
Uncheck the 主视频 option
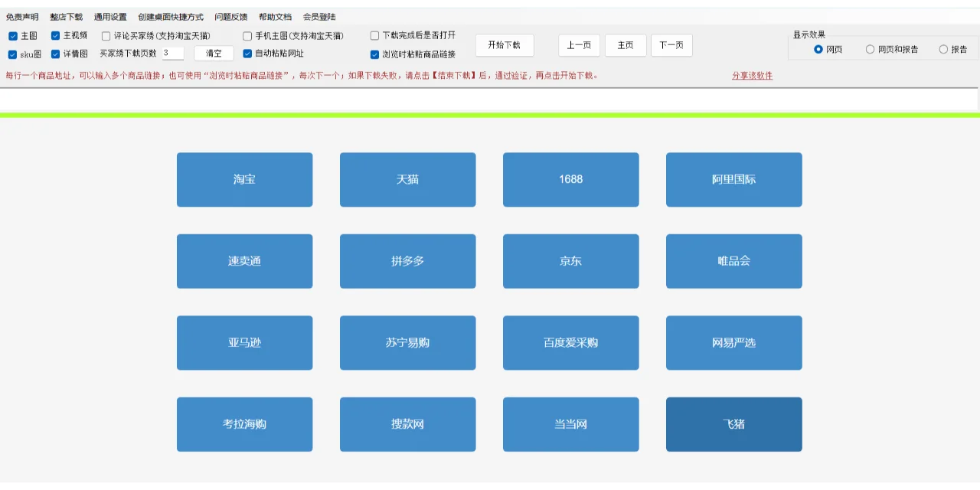click(x=54, y=34)
